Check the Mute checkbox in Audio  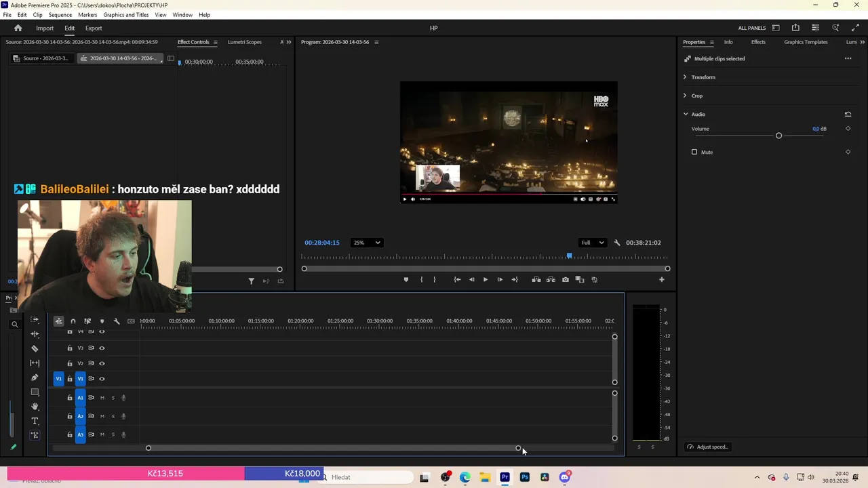click(x=694, y=152)
